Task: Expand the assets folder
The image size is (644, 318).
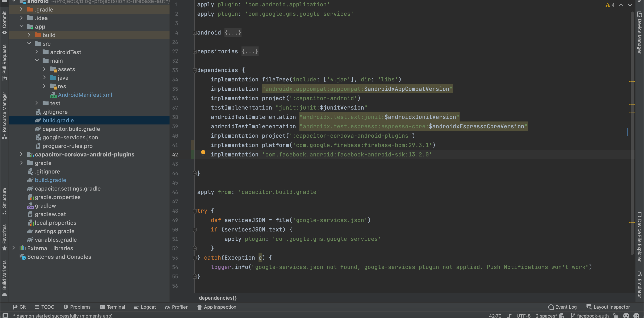Action: tap(44, 69)
